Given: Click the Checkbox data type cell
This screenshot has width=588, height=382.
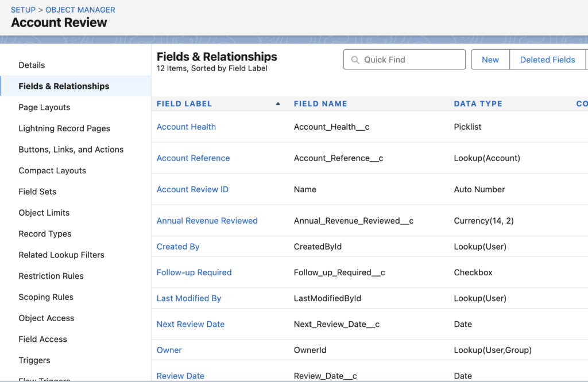Looking at the screenshot, I should [473, 272].
